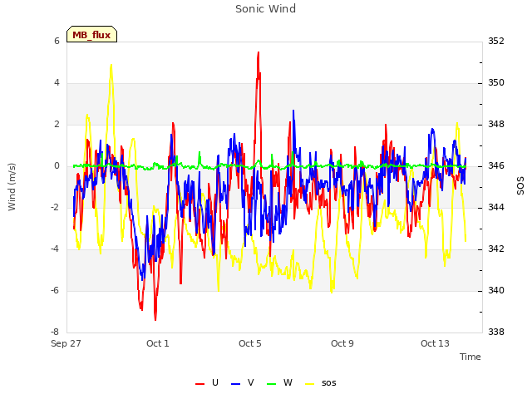The height and width of the screenshot is (399, 532).
Task: Click the 344 right axis value
Action: pyautogui.click(x=496, y=207)
